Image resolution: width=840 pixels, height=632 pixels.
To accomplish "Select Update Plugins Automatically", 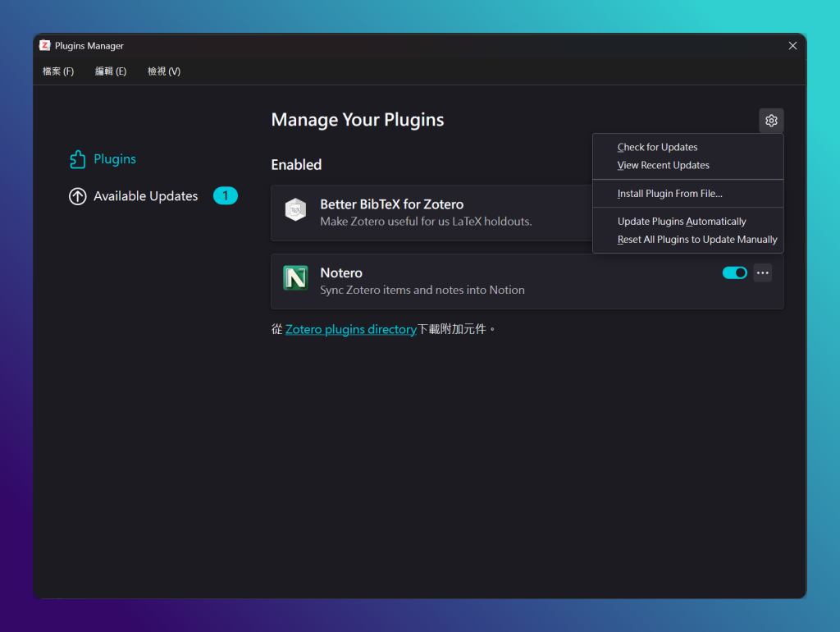I will tap(688, 222).
